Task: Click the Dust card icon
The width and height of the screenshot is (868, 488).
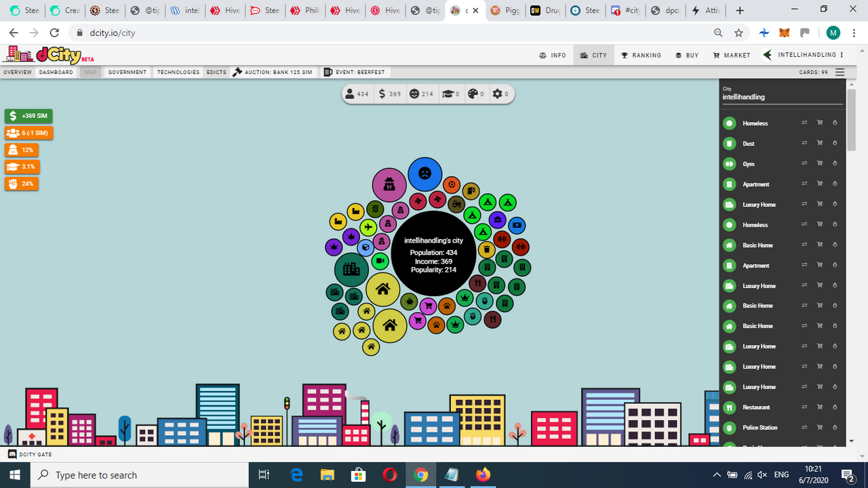Action: pos(729,144)
